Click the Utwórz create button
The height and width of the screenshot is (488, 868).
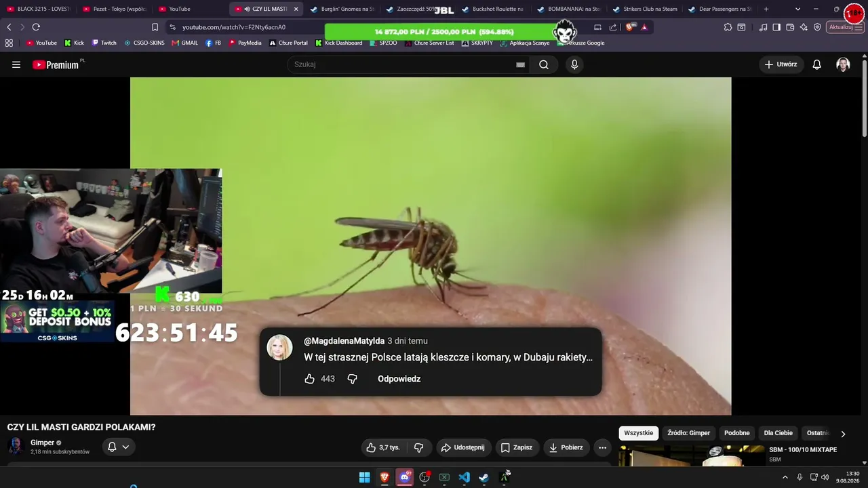781,64
